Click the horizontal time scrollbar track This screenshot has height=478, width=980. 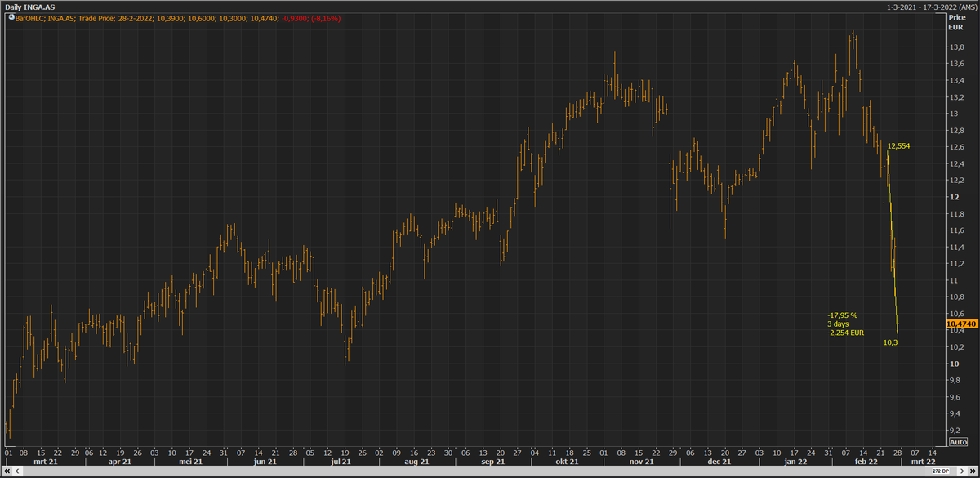click(475, 472)
